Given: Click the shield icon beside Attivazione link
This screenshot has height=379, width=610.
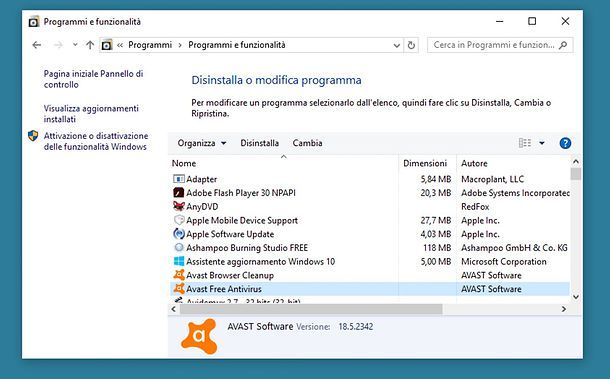Looking at the screenshot, I should coord(33,136).
